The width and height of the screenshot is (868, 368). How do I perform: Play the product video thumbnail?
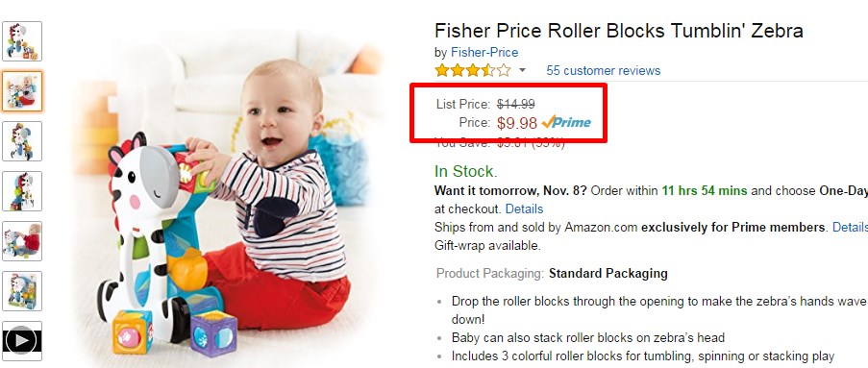coord(22,341)
